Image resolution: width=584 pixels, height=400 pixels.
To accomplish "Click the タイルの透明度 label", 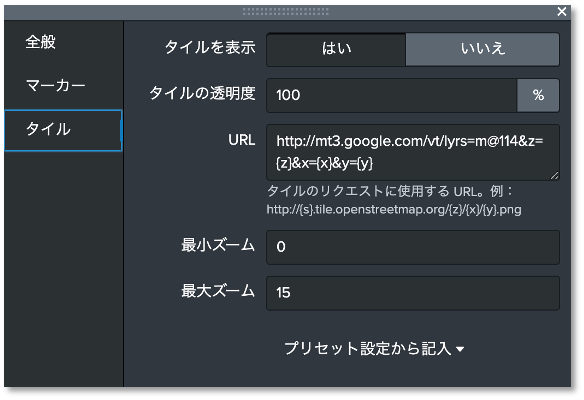I will click(202, 93).
